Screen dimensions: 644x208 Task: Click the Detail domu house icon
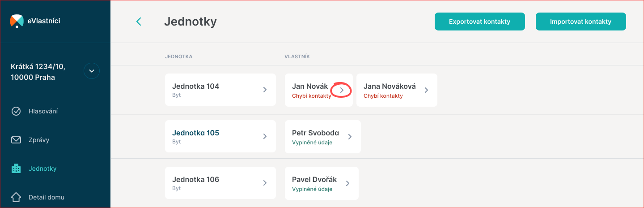tap(16, 197)
